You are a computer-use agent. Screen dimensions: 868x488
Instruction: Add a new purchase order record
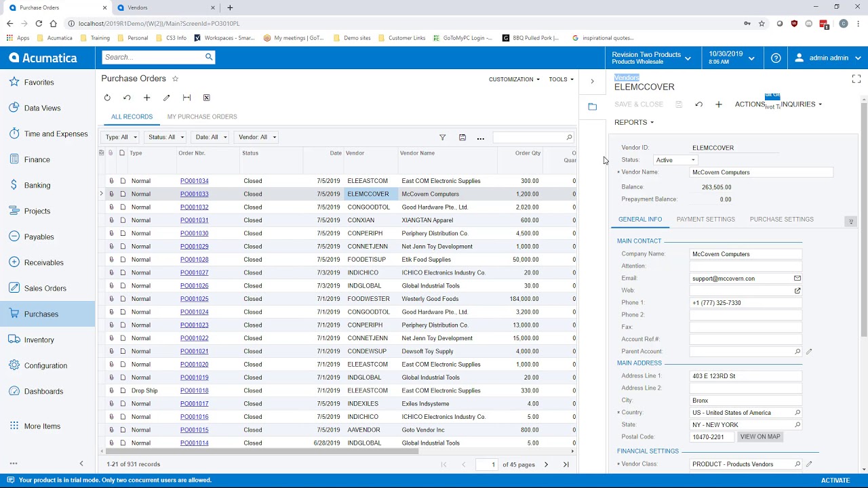[146, 98]
